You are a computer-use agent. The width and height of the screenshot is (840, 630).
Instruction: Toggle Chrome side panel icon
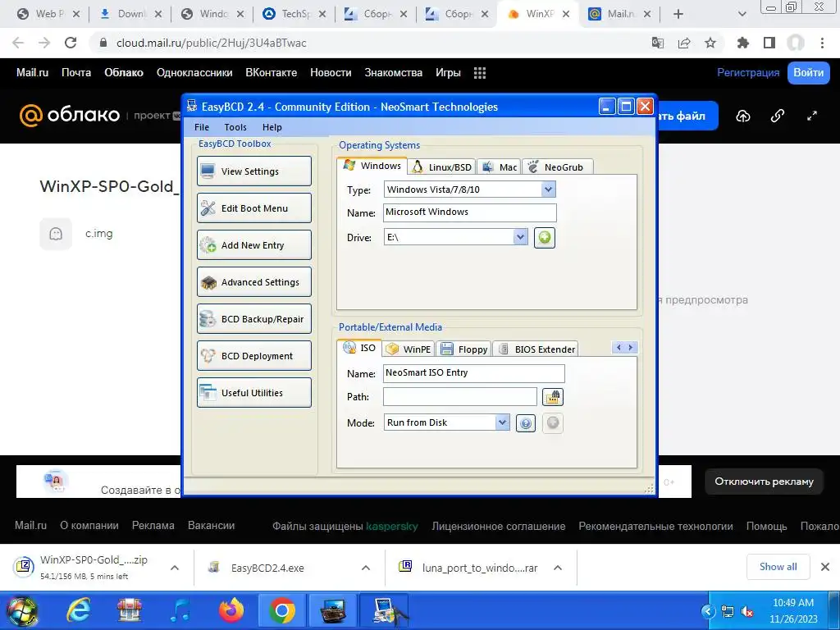click(769, 43)
